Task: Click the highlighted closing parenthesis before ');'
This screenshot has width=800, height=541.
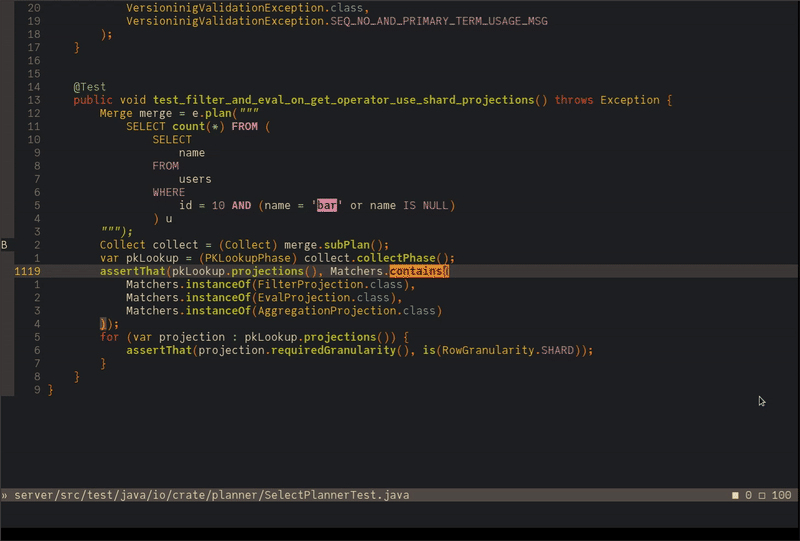Action: (x=103, y=324)
